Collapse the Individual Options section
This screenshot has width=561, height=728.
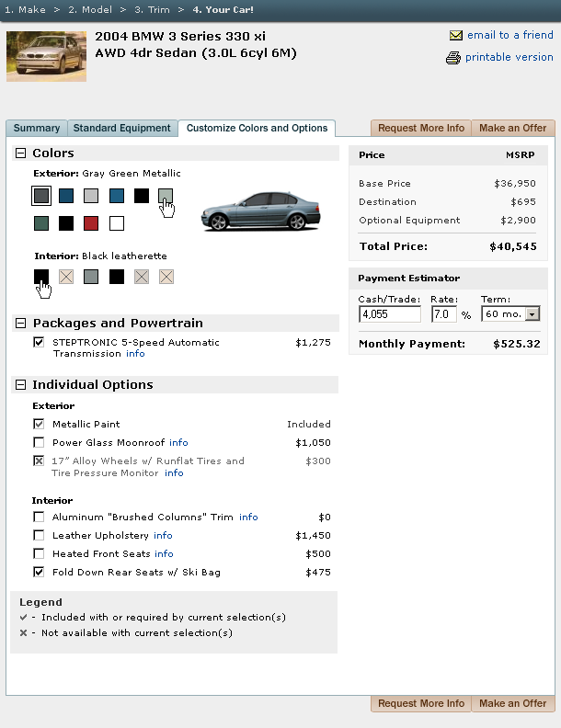tap(20, 384)
